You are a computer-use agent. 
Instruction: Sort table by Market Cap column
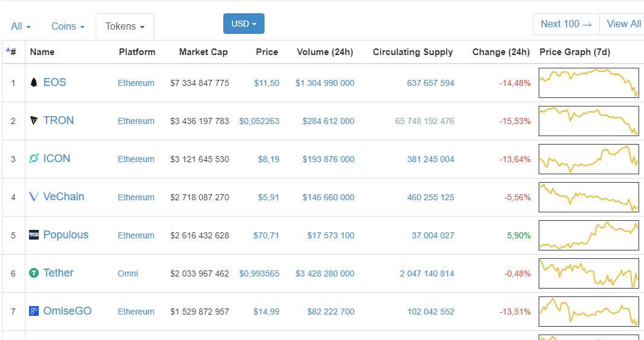pyautogui.click(x=203, y=52)
